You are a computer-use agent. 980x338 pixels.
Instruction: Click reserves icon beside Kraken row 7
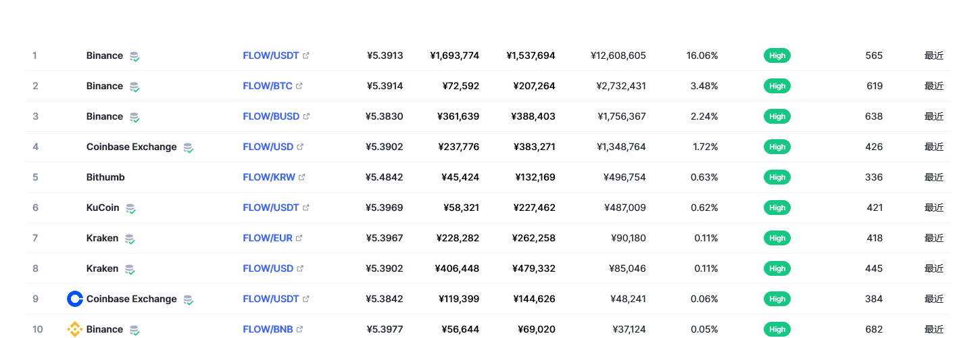click(x=130, y=239)
